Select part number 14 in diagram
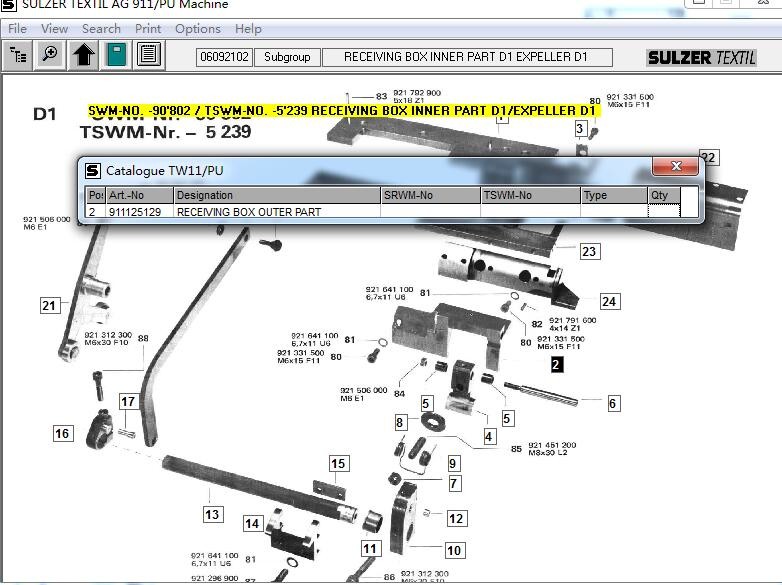 [252, 524]
